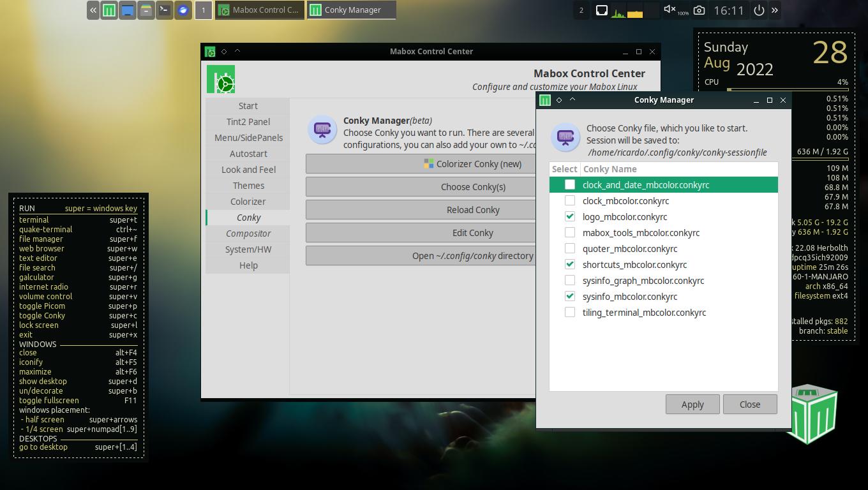Click the Select column header

[x=564, y=169]
